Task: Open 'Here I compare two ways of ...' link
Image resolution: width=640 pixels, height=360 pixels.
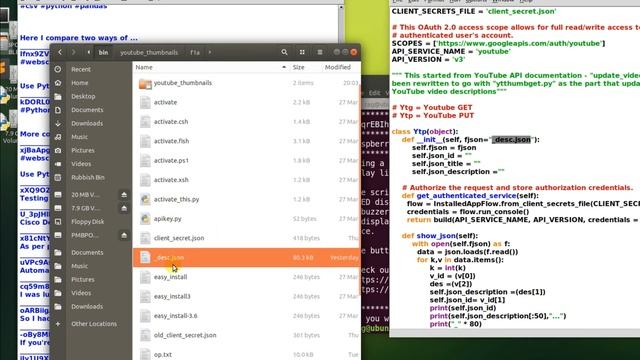Action: point(79,38)
